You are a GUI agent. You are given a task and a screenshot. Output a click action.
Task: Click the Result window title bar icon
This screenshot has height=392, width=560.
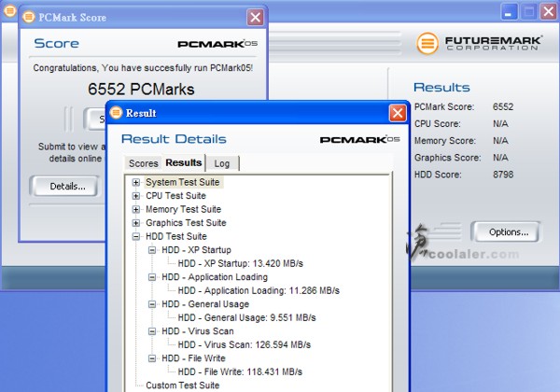pyautogui.click(x=117, y=113)
